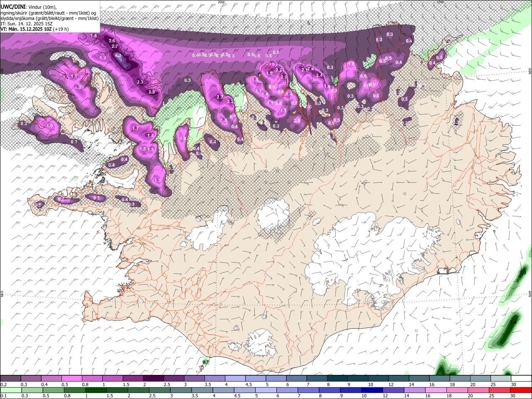
Task: Click the green 0.7 rain value on south coast
Action: pos(205,362)
